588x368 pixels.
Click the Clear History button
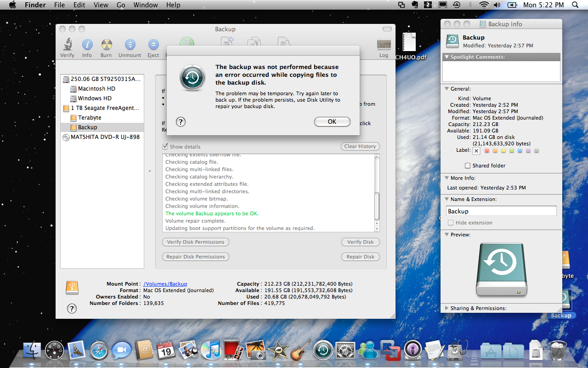[x=360, y=146]
